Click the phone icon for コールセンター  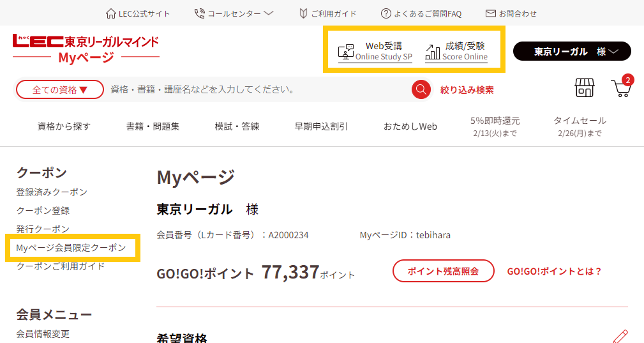click(199, 13)
